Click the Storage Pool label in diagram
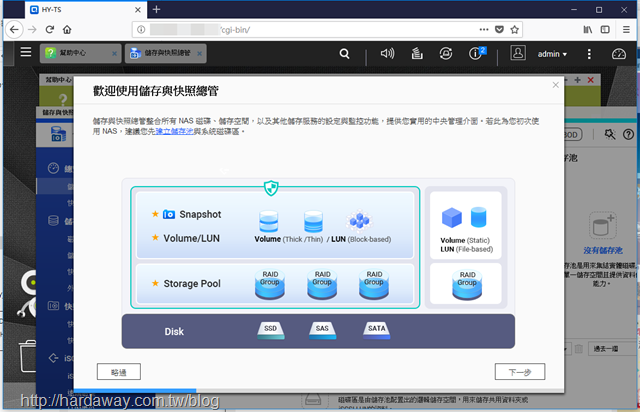 click(192, 284)
